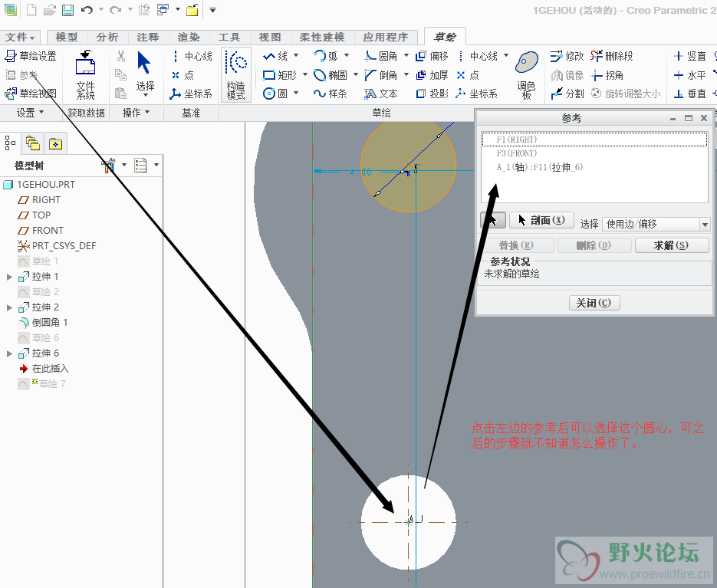Click the Save disk icon

pos(67,10)
